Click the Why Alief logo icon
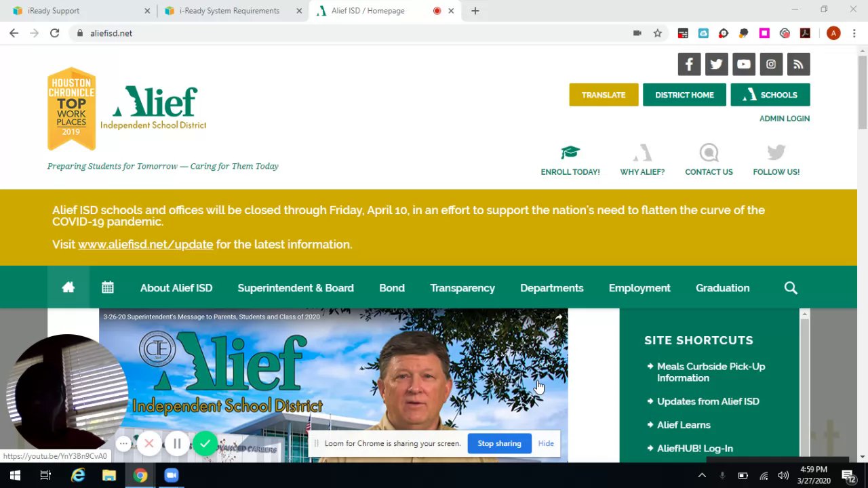The height and width of the screenshot is (488, 868). point(642,152)
